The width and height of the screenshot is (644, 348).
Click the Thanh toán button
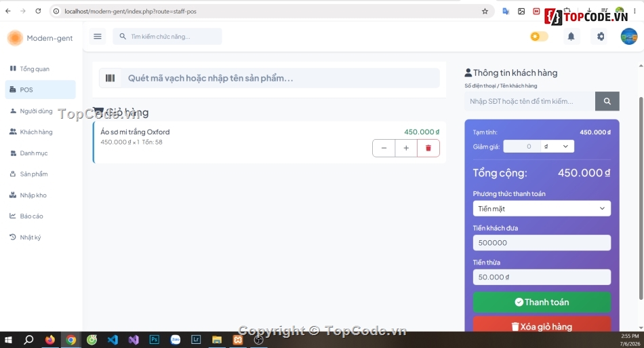(542, 302)
